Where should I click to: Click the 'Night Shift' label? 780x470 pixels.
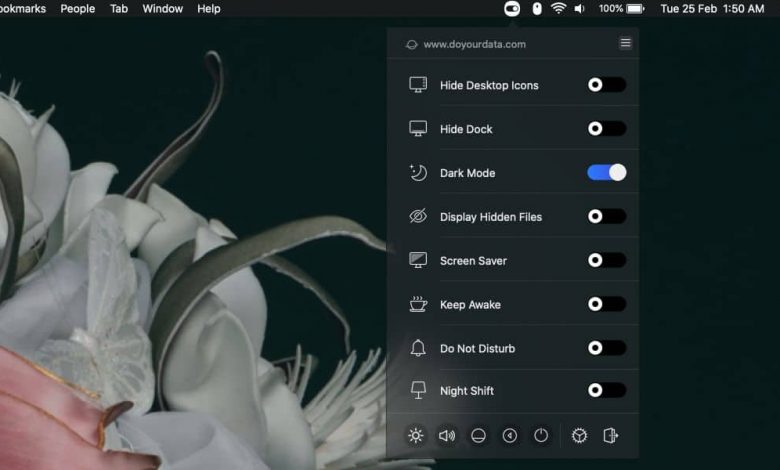pyautogui.click(x=467, y=391)
